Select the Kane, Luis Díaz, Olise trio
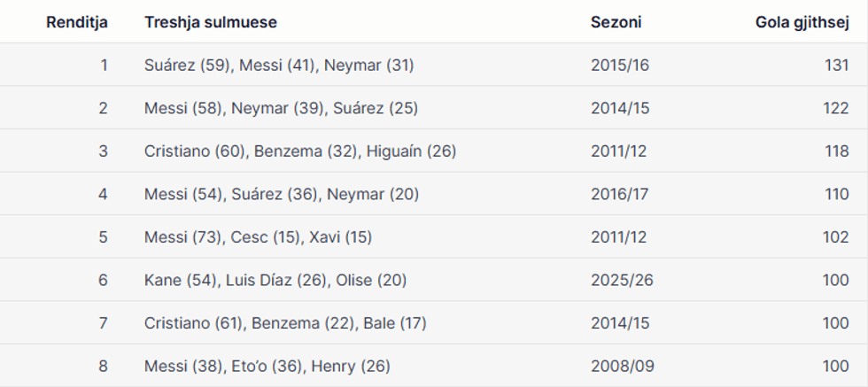 click(275, 281)
